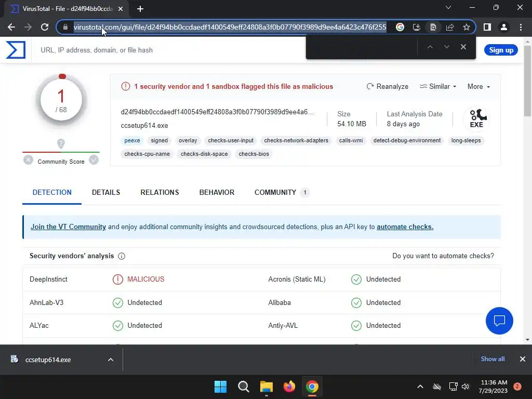Click Join the VT Community link

(68, 227)
